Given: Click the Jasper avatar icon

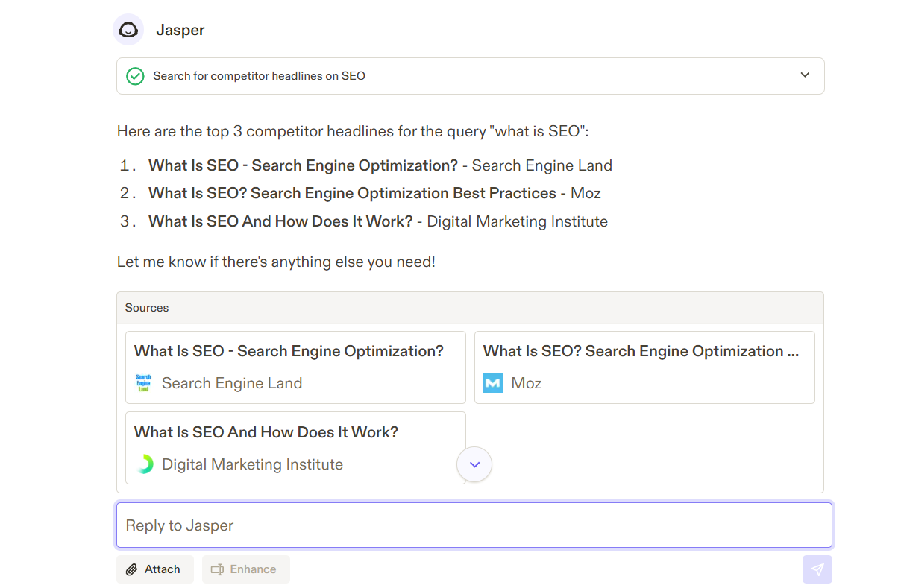Looking at the screenshot, I should pos(128,30).
